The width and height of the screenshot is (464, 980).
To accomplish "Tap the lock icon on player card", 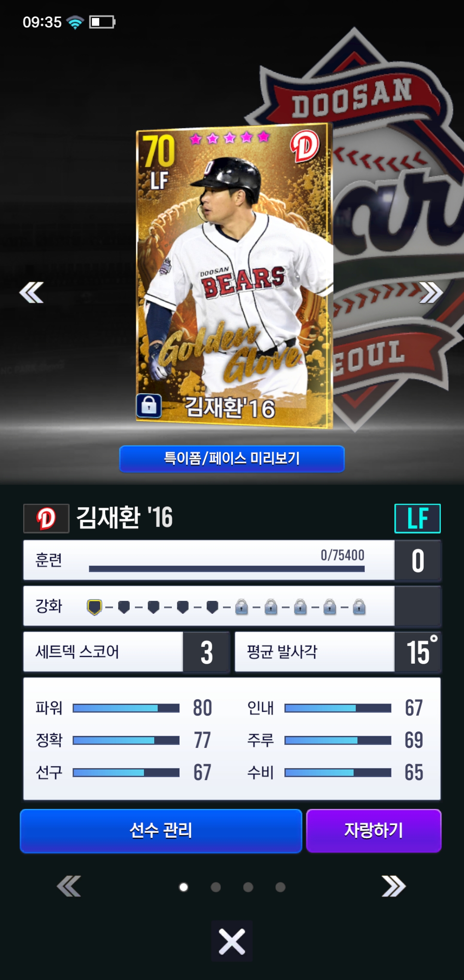I will tap(149, 405).
